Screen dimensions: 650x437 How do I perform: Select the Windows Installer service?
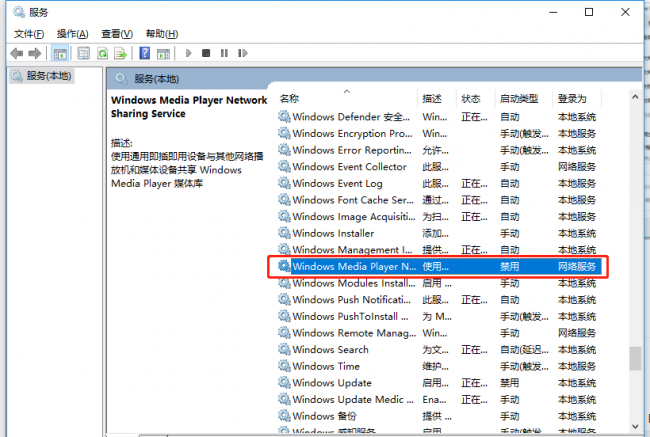(439, 233)
